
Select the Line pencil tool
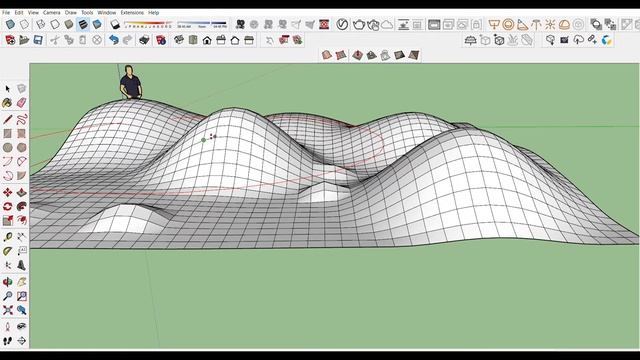pos(7,119)
